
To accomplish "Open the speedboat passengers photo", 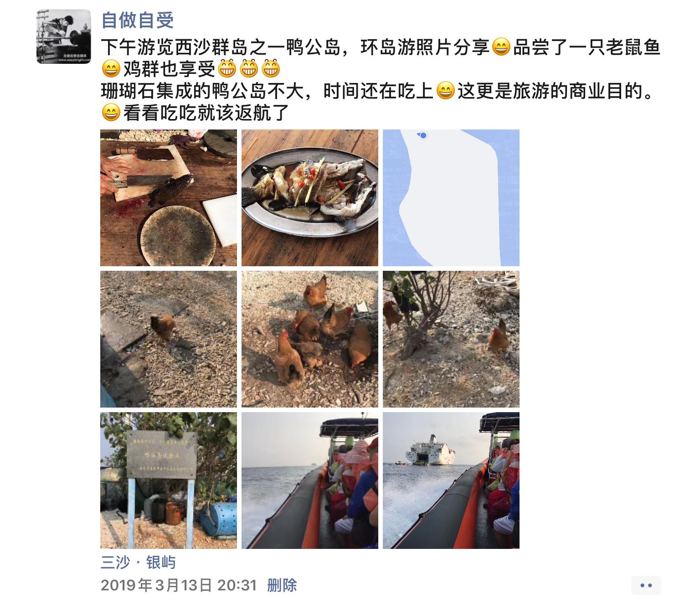I will (310, 481).
